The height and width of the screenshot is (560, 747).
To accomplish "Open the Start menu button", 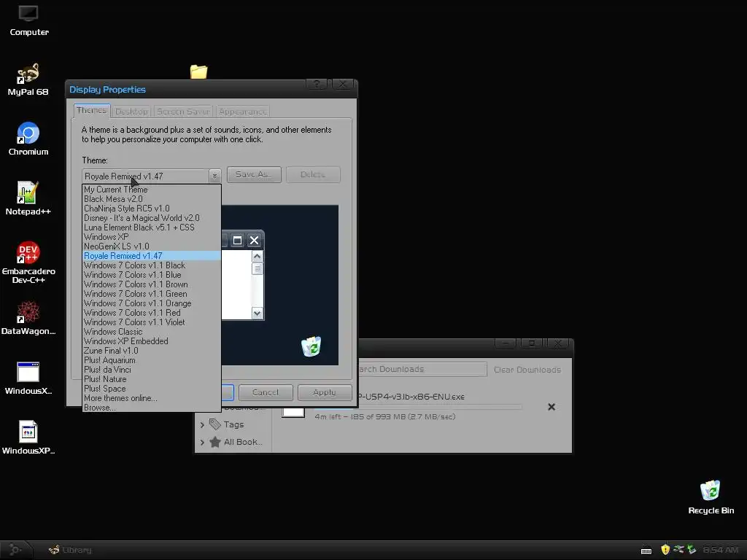I will (x=15, y=550).
